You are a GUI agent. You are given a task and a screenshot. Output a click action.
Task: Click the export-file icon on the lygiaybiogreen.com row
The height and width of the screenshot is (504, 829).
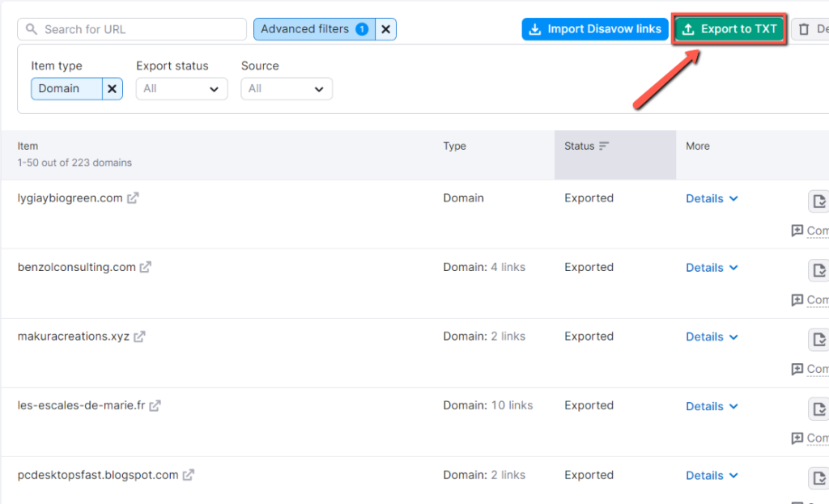(x=818, y=201)
